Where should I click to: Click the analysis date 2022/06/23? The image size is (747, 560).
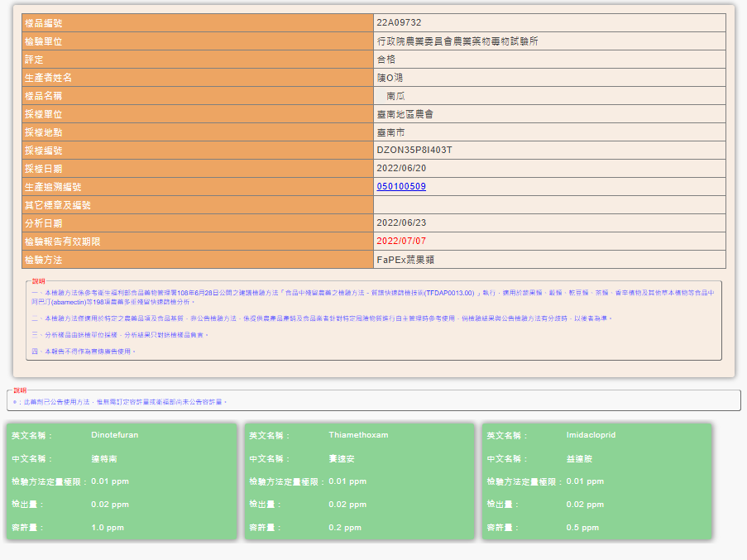401,223
